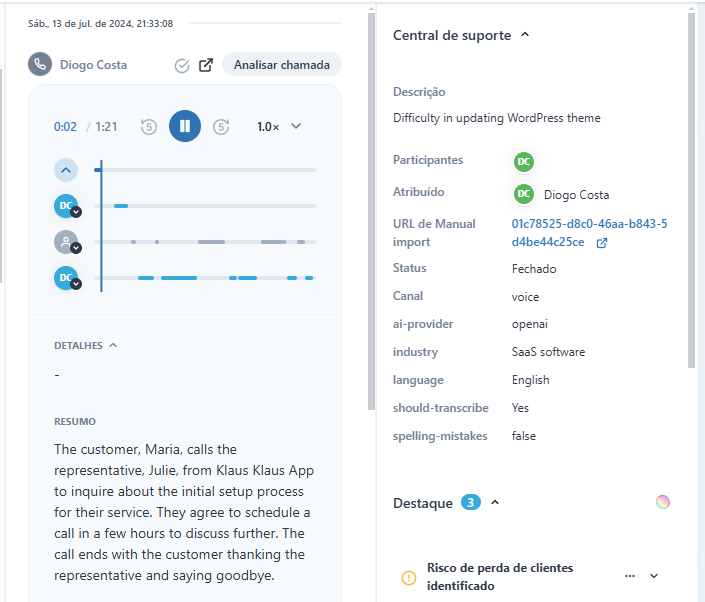Image resolution: width=705 pixels, height=602 pixels.
Task: Click the DC participant avatar under Participantes
Action: coord(524,162)
